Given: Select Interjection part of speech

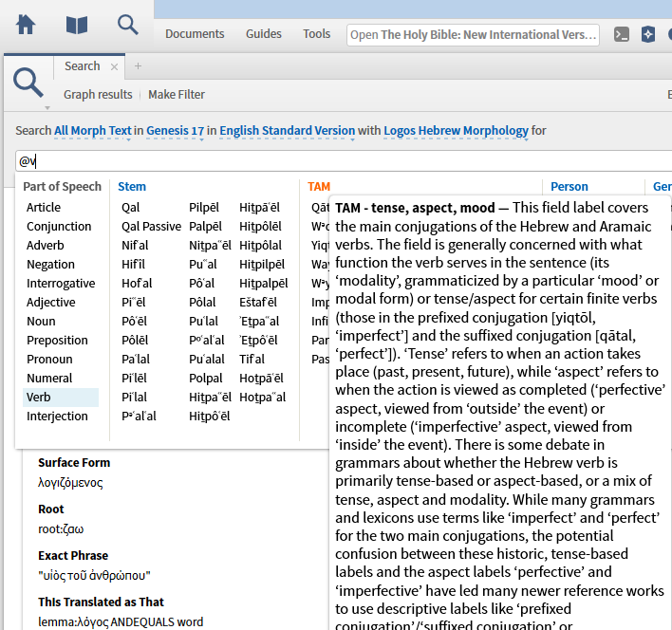Looking at the screenshot, I should 58,416.
